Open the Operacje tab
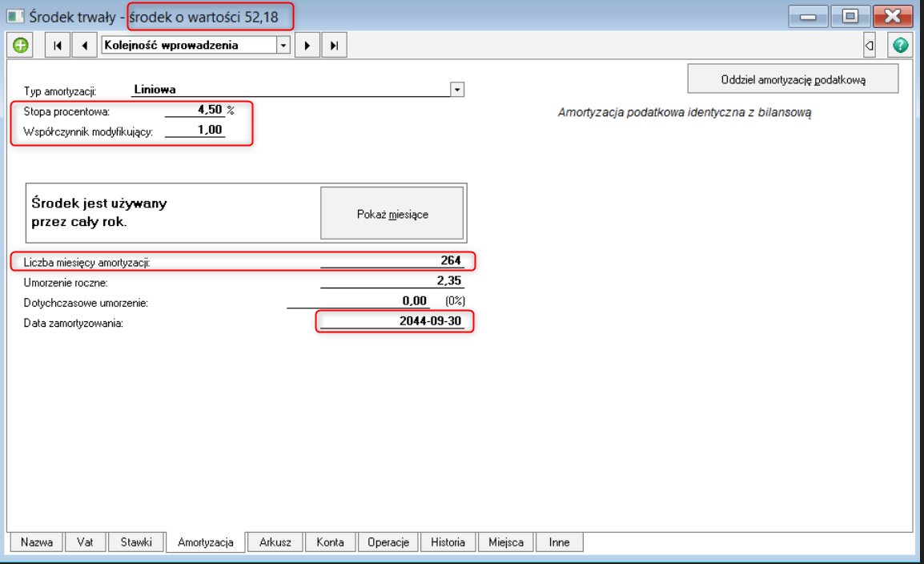Viewport: 924px width, 564px height. tap(388, 542)
